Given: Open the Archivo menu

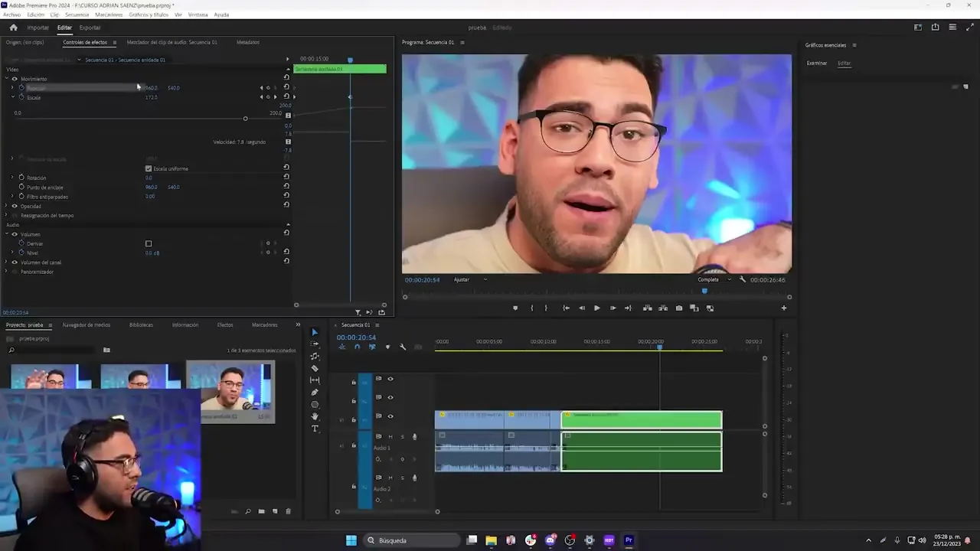Looking at the screenshot, I should 11,15.
